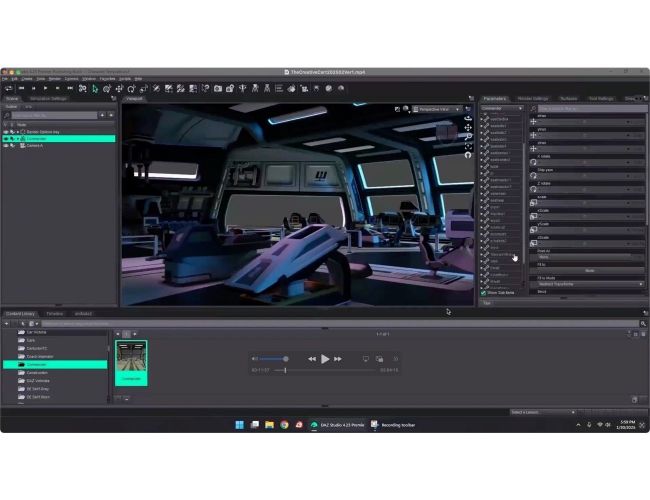Click the magnifier zoom icon beside the viewport
The width and height of the screenshot is (650, 500).
pyautogui.click(x=468, y=136)
